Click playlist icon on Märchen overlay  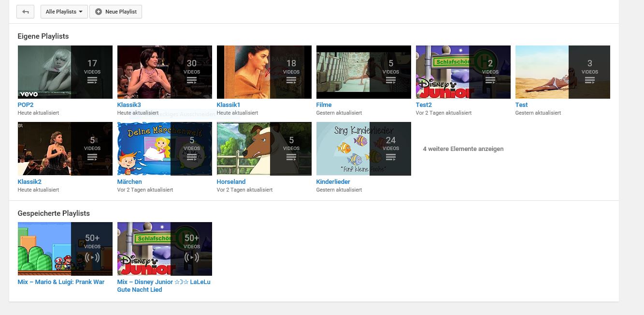[x=192, y=157]
